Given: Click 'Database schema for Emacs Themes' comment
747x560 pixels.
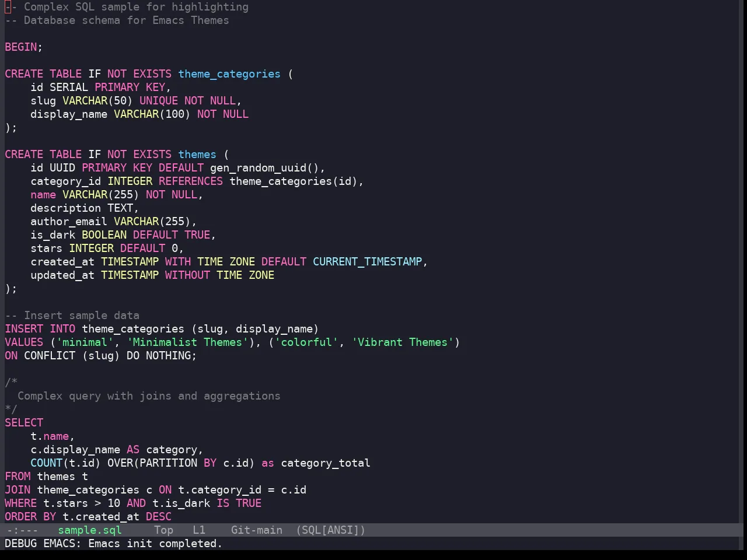Looking at the screenshot, I should pyautogui.click(x=117, y=20).
